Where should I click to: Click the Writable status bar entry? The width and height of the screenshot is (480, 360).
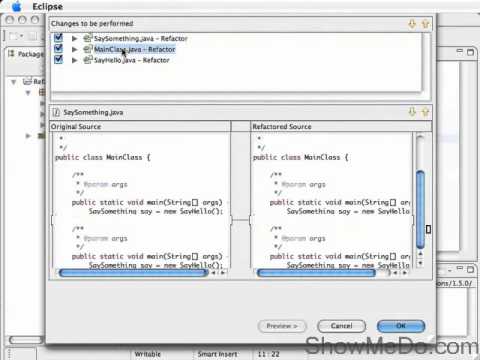pos(148,354)
